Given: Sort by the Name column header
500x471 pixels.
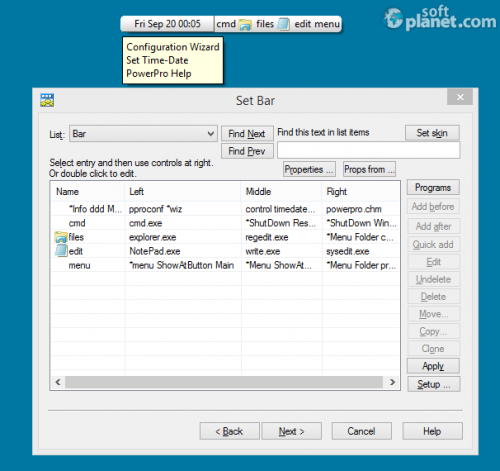Looking at the screenshot, I should pyautogui.click(x=88, y=191).
